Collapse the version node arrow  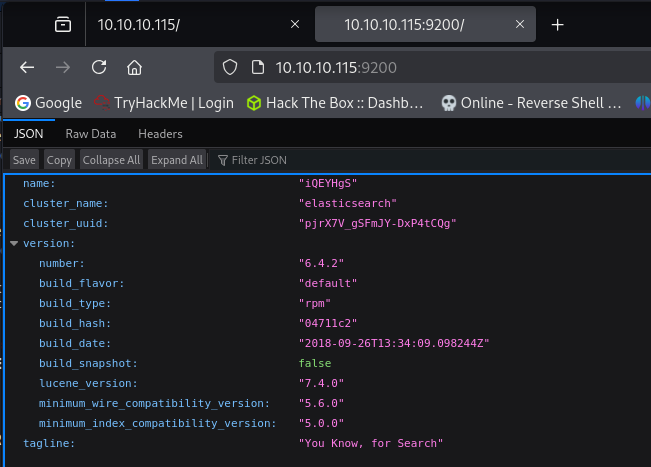[x=14, y=243]
